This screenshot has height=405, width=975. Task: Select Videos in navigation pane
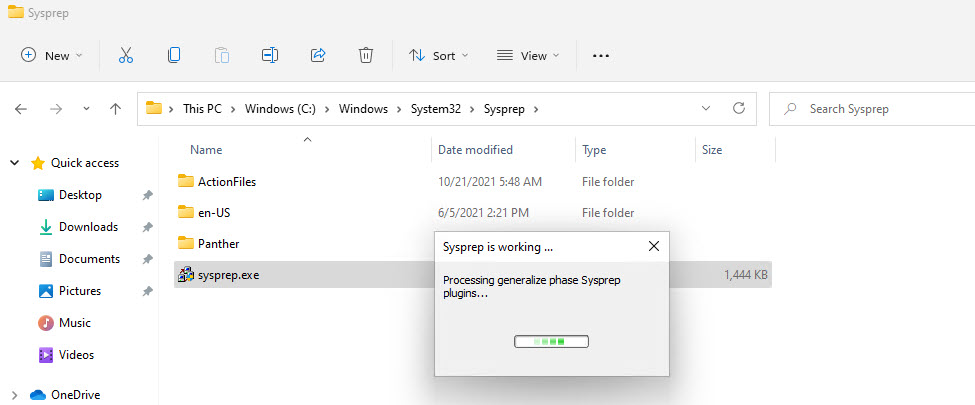(x=76, y=355)
